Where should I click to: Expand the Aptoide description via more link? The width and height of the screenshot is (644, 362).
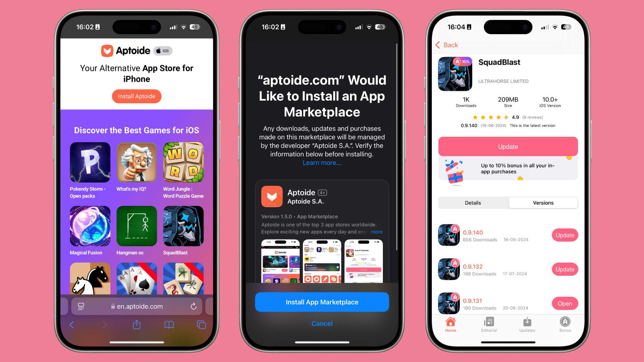(377, 232)
